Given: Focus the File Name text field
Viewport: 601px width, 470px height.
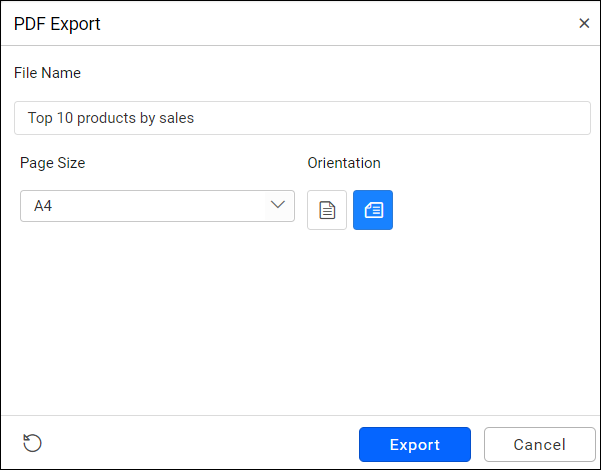Looking at the screenshot, I should [302, 118].
